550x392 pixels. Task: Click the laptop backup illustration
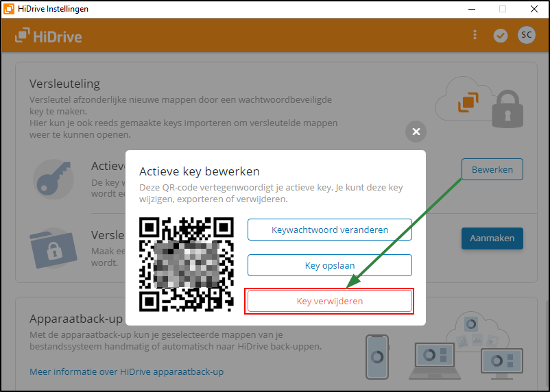point(435,361)
